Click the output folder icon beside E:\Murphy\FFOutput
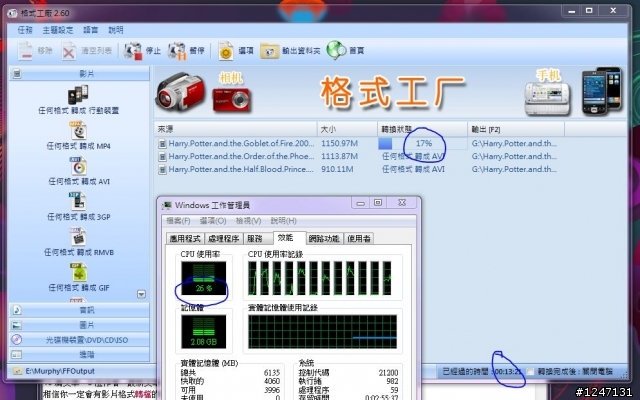The height and width of the screenshot is (400, 640). click(x=17, y=371)
